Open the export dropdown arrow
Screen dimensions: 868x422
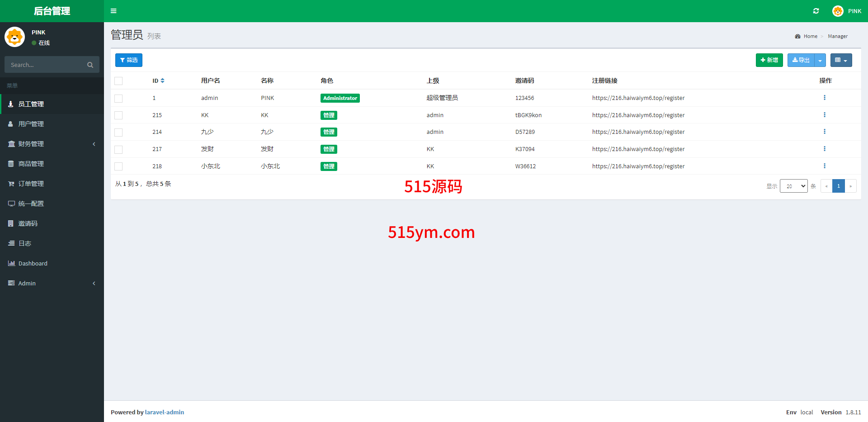point(820,60)
